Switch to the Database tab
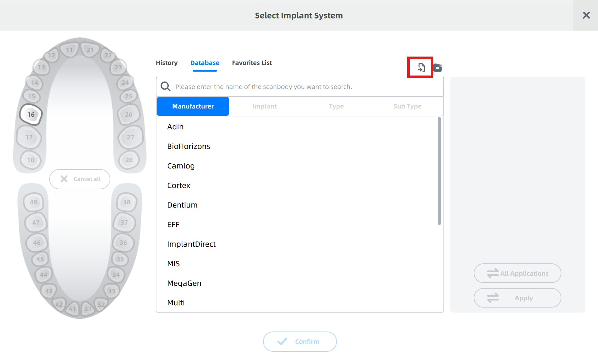The image size is (598, 364). pos(205,63)
